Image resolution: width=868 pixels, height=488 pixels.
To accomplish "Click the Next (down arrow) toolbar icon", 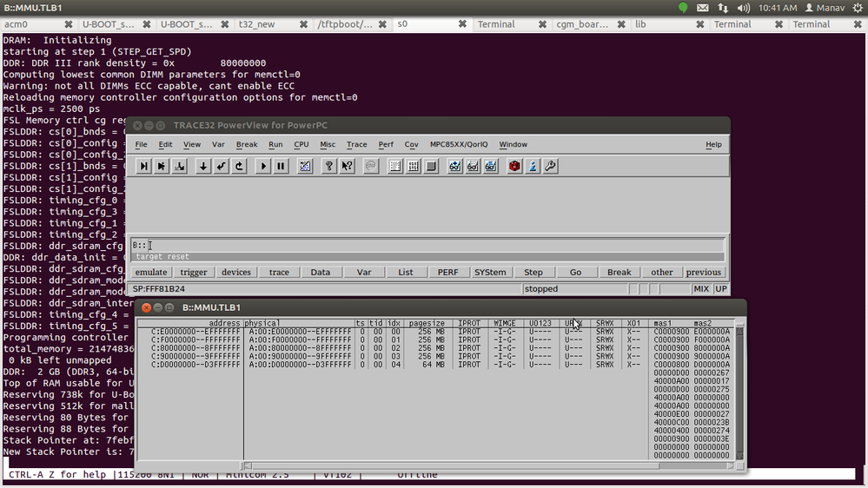I will (203, 166).
